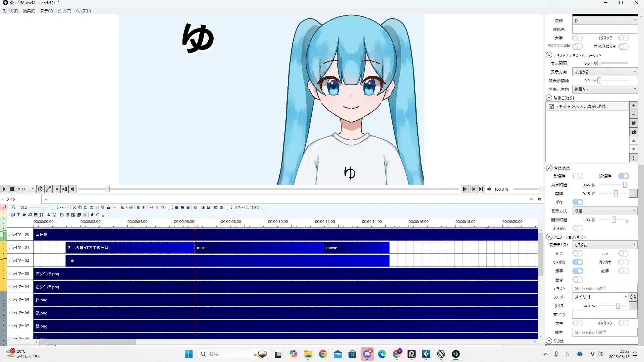
Task: Click the camera snapshot icon in timeline toolbar
Action: coord(216,207)
